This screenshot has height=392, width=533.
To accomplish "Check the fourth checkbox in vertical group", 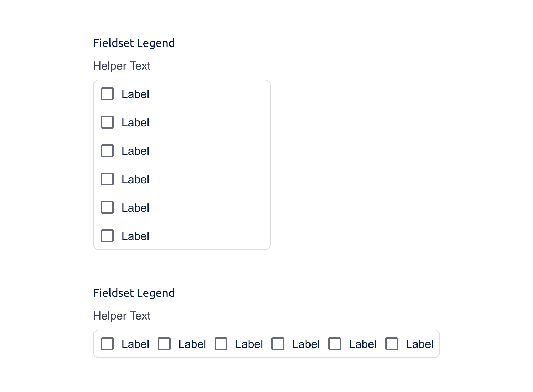I will pos(107,179).
